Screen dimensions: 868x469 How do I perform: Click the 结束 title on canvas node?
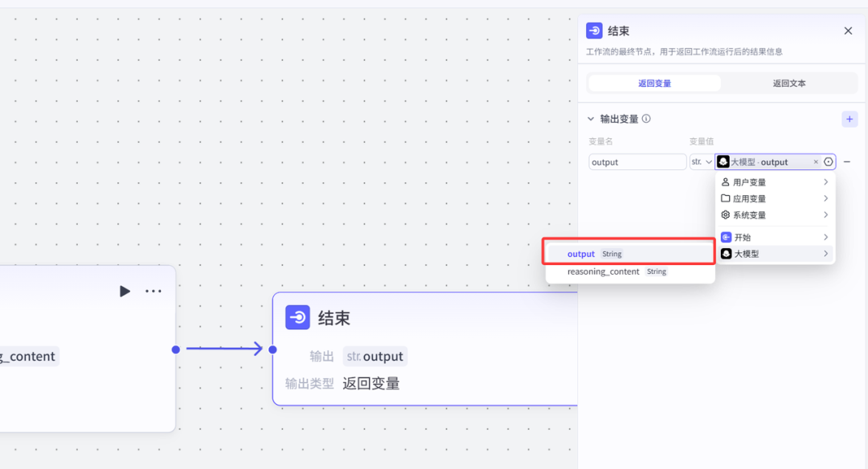point(334,318)
